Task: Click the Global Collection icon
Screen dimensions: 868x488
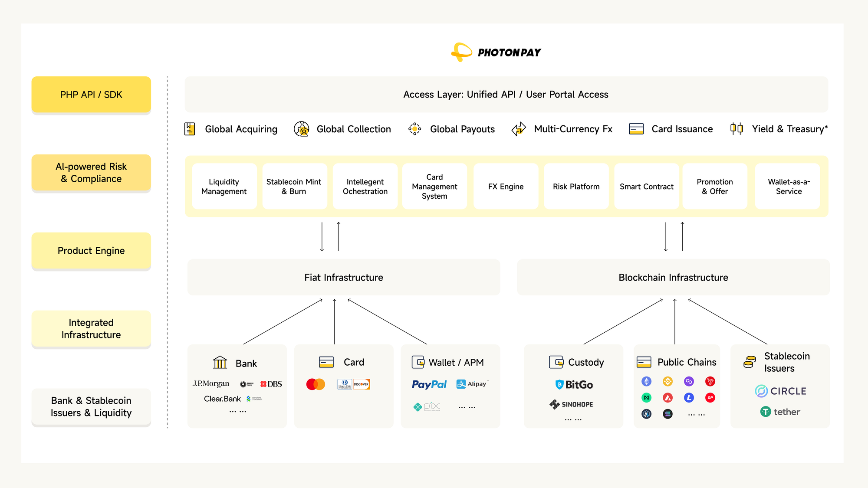Action: coord(301,129)
